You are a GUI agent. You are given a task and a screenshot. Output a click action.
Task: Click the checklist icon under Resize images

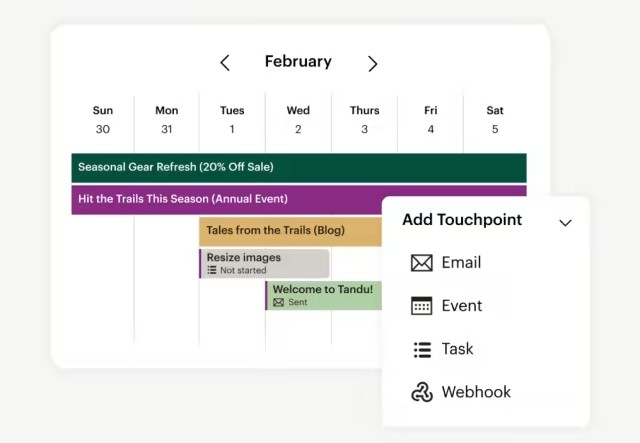point(212,270)
